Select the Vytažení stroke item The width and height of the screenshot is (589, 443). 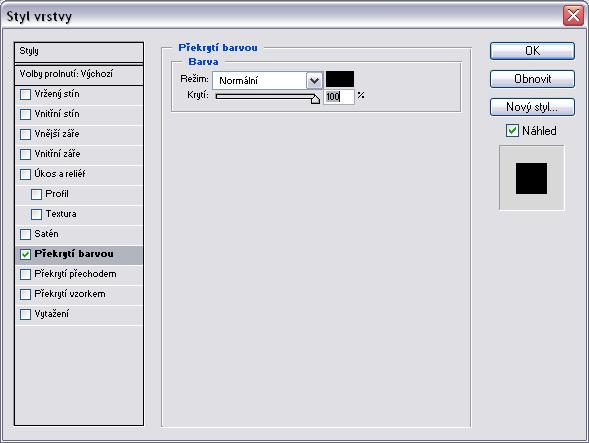pos(79,314)
